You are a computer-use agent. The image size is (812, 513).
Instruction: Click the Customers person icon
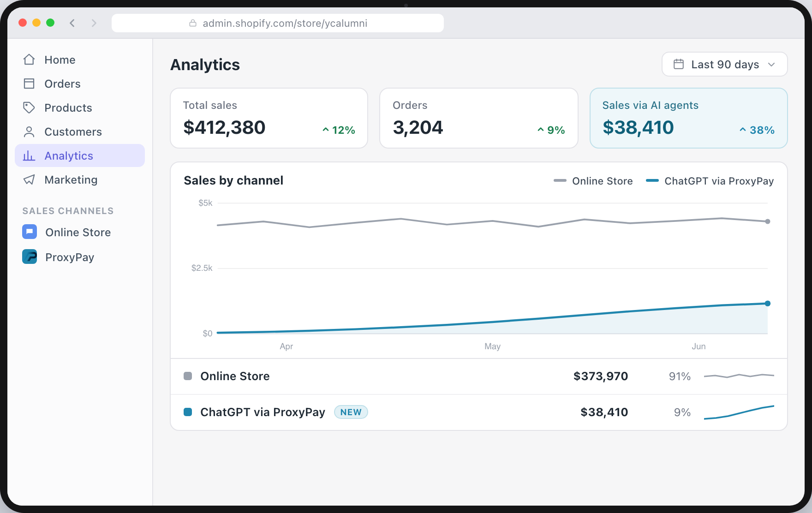(29, 131)
